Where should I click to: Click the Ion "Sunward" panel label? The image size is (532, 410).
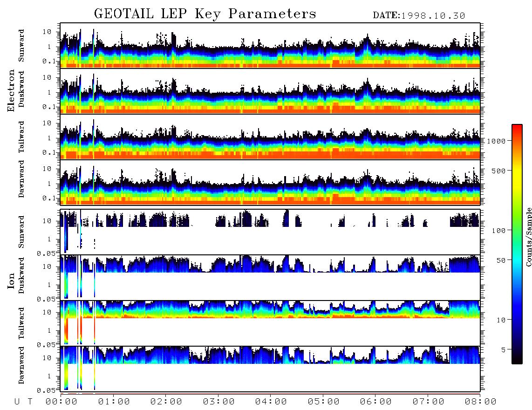[21, 232]
